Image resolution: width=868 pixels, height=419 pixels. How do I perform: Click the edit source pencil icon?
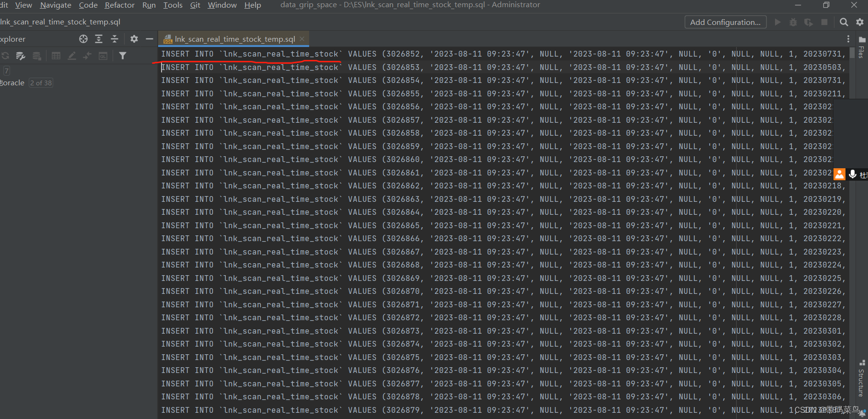tap(72, 56)
